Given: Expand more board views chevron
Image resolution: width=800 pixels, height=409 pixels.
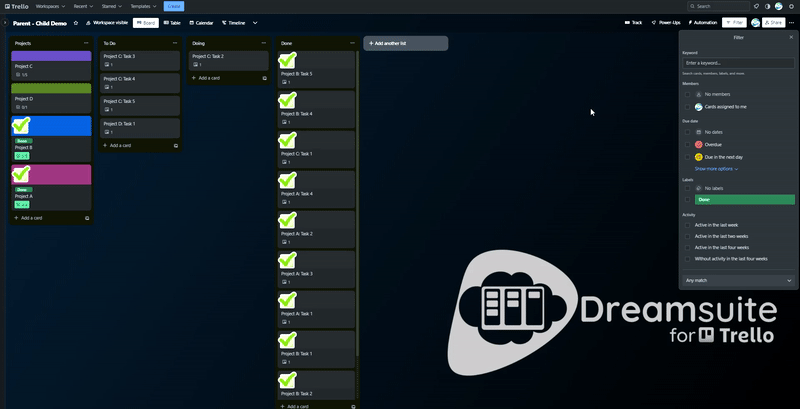Looking at the screenshot, I should [255, 23].
